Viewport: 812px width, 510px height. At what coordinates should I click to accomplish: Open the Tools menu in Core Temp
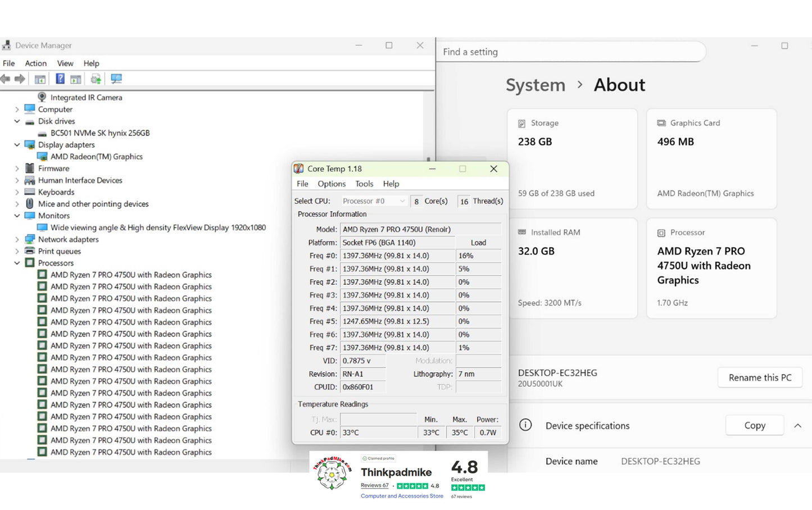tap(364, 184)
